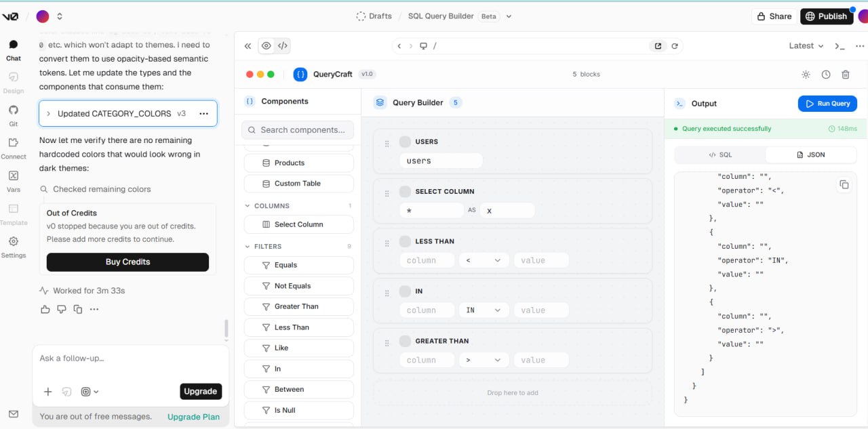868x429 pixels.
Task: Open the Connect sidebar panel
Action: click(x=14, y=148)
